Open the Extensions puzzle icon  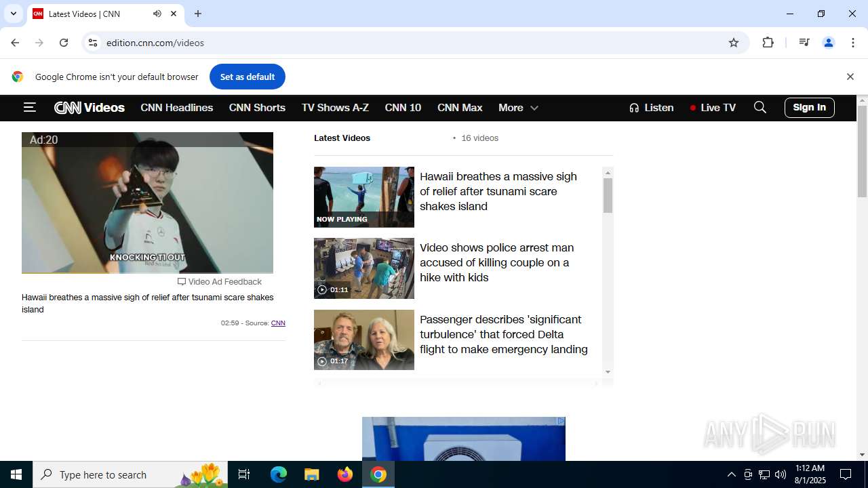(x=768, y=43)
